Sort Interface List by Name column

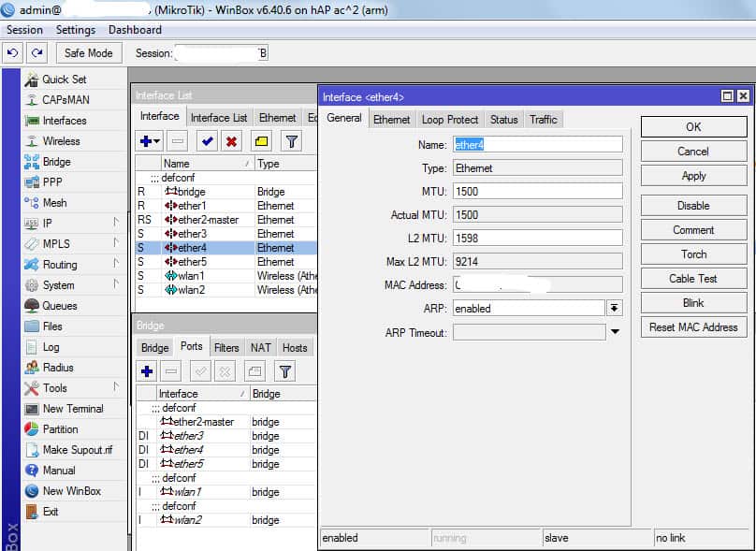tap(206, 164)
